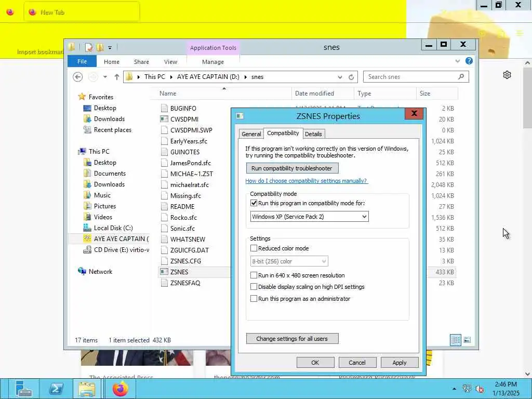Expand the address bar history dropdown

[x=340, y=77]
